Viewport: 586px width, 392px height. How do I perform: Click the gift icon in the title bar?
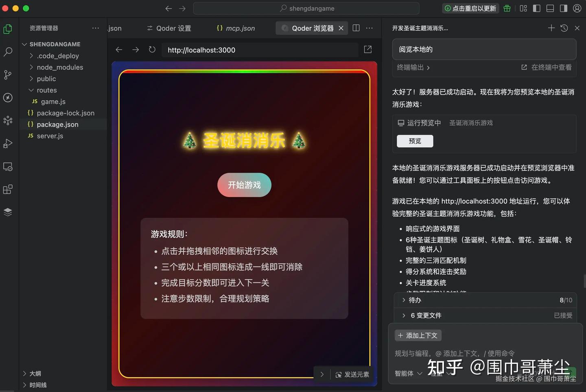[507, 8]
